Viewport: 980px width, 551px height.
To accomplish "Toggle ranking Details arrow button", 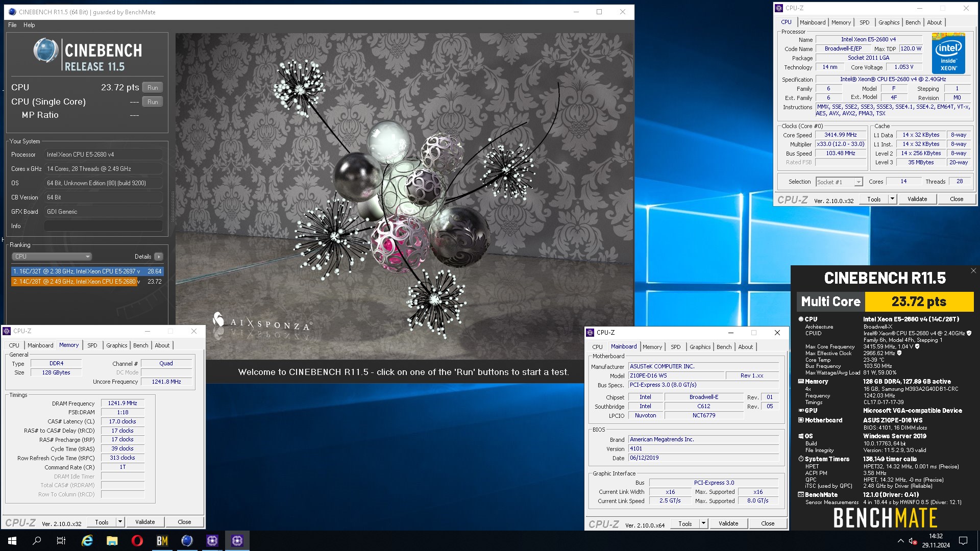I will [x=159, y=257].
